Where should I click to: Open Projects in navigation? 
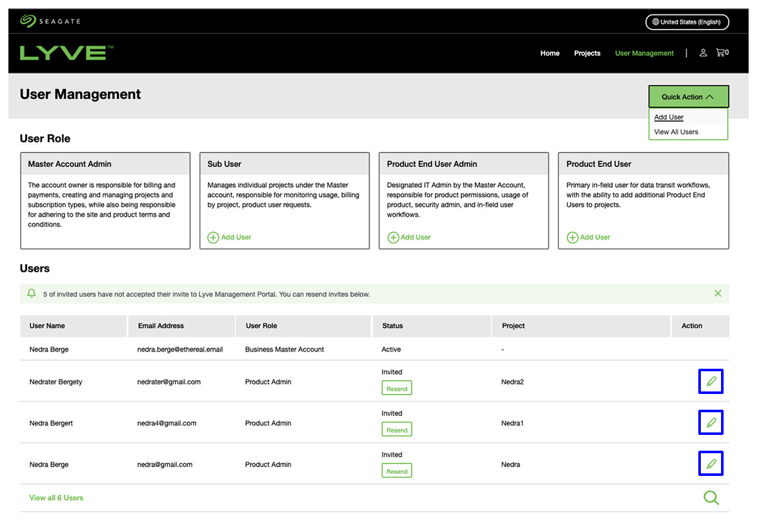coord(587,54)
